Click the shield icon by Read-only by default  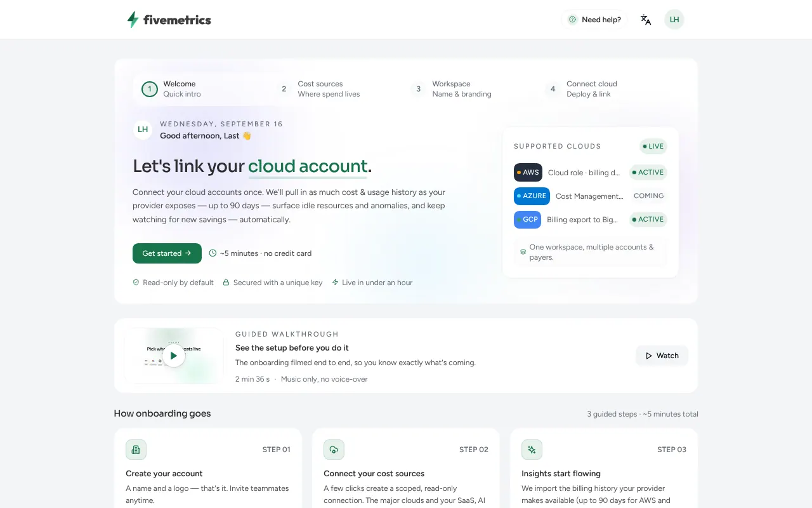coord(136,283)
